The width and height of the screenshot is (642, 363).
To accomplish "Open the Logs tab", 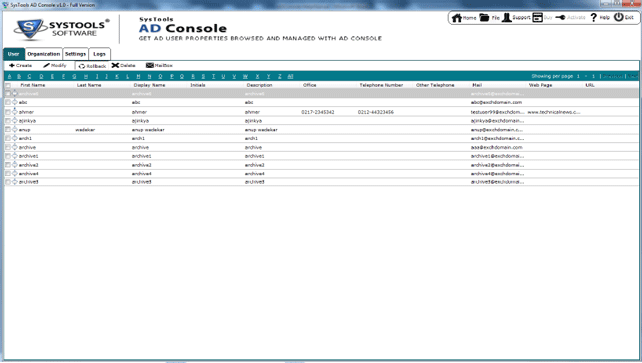I will 99,54.
